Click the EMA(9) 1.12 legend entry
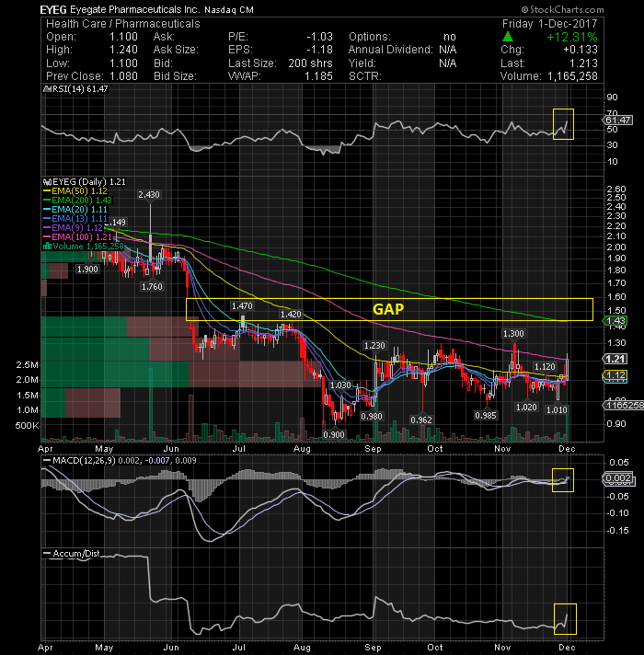Image resolution: width=644 pixels, height=655 pixels. click(73, 228)
